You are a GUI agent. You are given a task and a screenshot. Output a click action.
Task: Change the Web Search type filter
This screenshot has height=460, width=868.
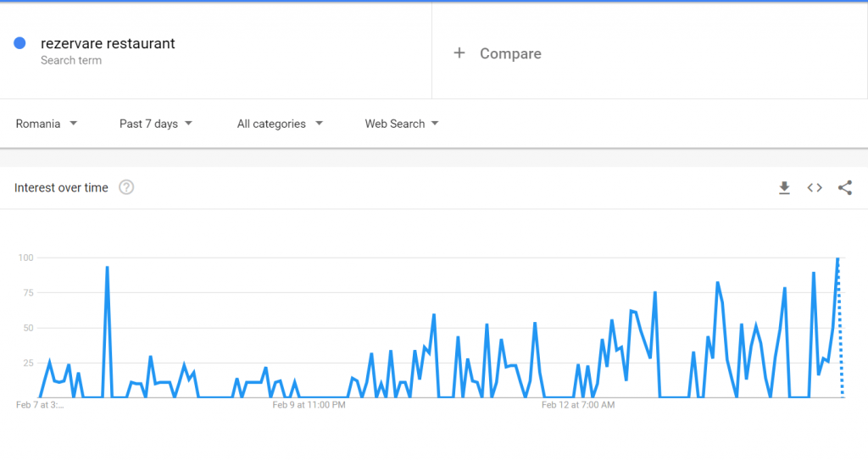tap(401, 124)
